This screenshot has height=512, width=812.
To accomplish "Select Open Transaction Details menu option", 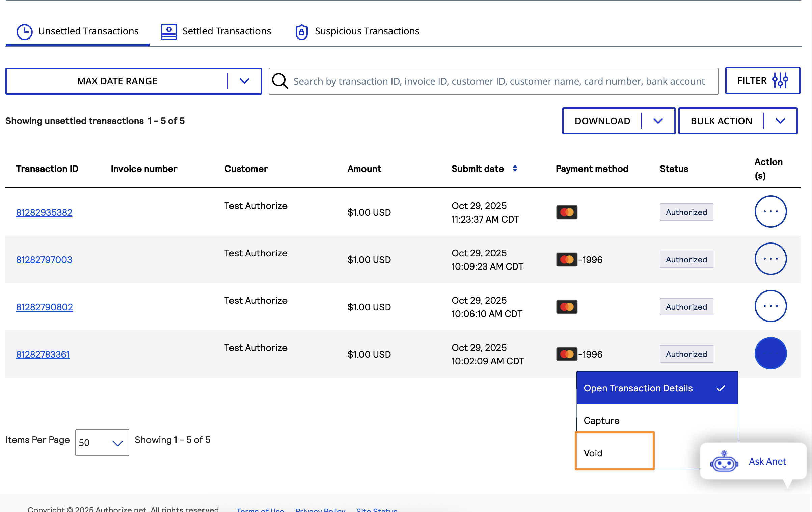I will click(x=638, y=388).
